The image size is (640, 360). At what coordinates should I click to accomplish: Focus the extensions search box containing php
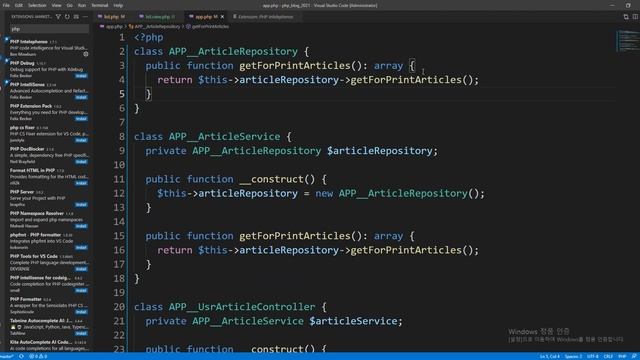click(x=49, y=29)
